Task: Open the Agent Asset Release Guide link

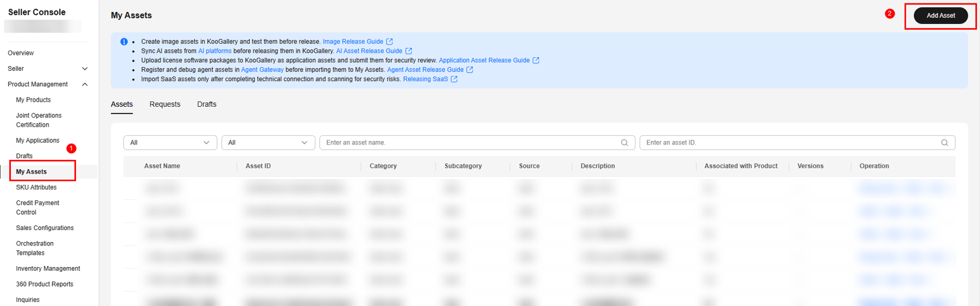Action: (x=425, y=70)
